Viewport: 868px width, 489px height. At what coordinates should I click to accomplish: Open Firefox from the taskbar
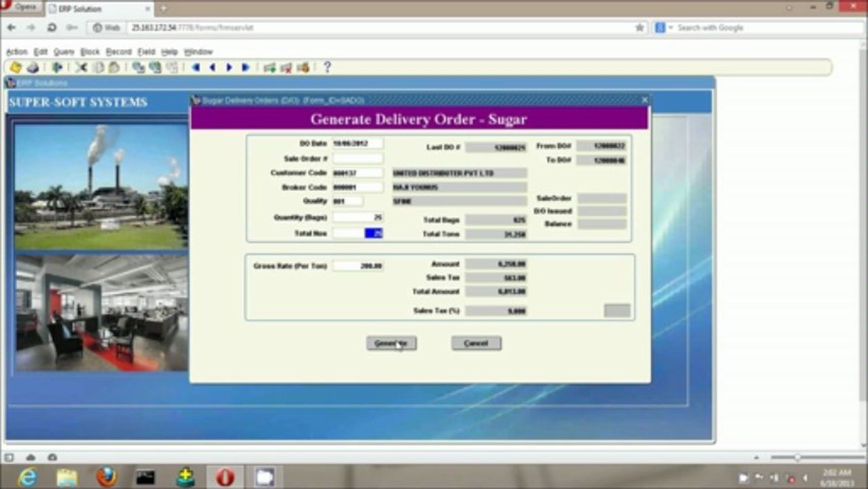pyautogui.click(x=107, y=477)
